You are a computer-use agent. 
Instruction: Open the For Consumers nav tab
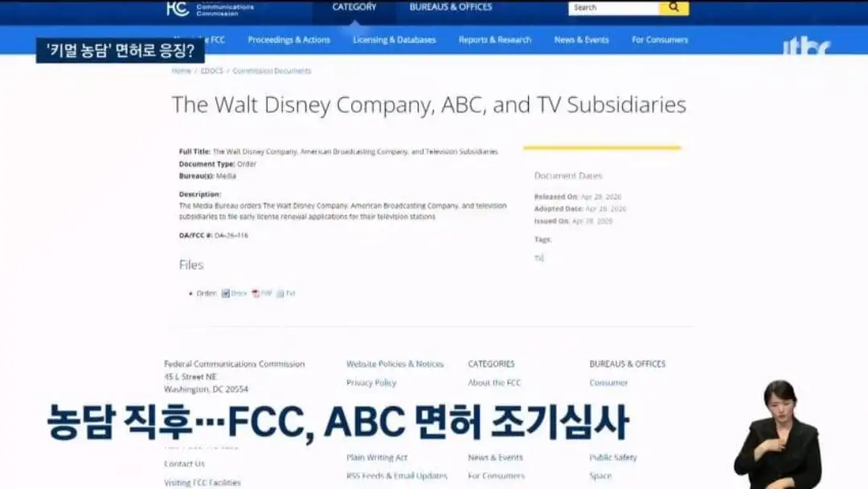coord(660,40)
